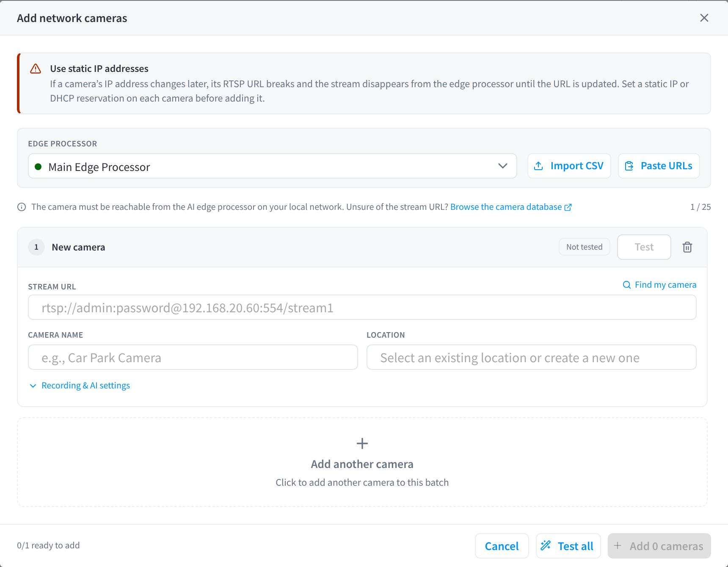Image resolution: width=728 pixels, height=567 pixels.
Task: Open Find my camera search
Action: click(x=659, y=285)
